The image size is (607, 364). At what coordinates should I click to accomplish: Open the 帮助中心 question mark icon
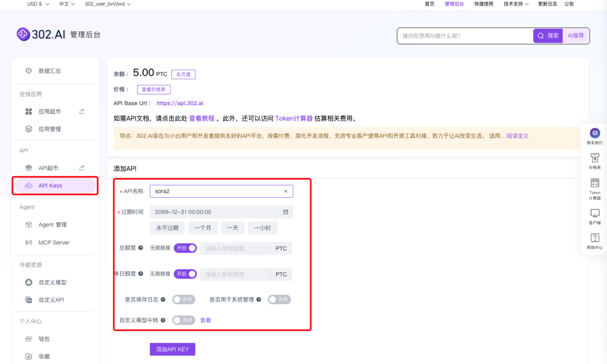pos(595,238)
